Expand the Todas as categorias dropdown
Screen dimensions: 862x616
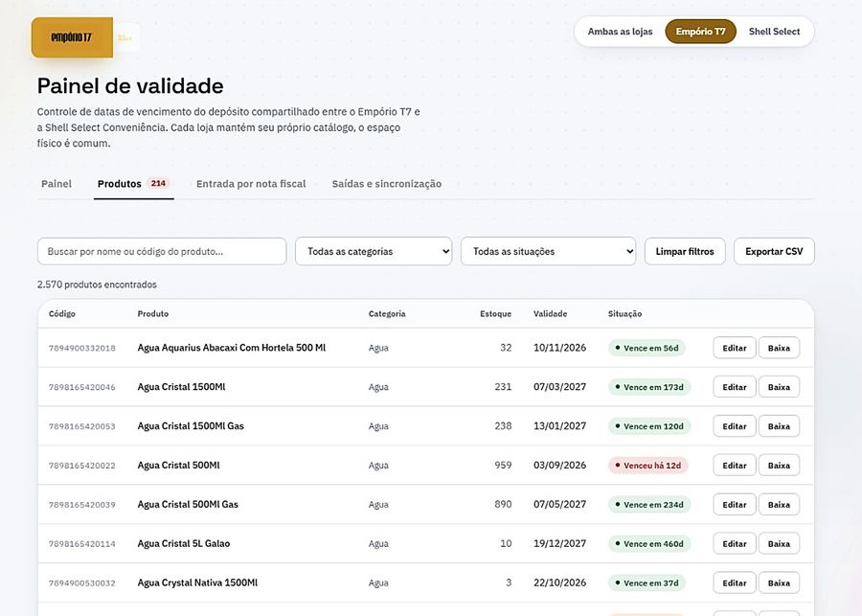(374, 251)
